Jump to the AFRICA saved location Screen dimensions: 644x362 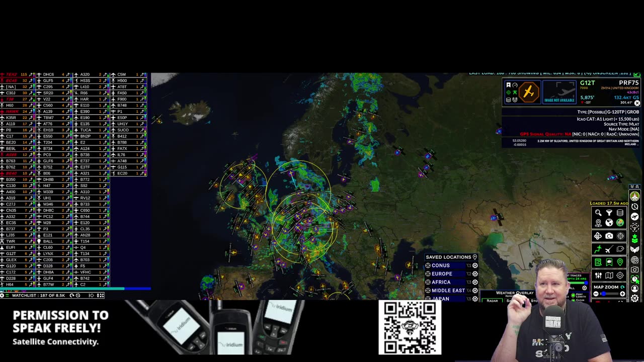click(441, 282)
